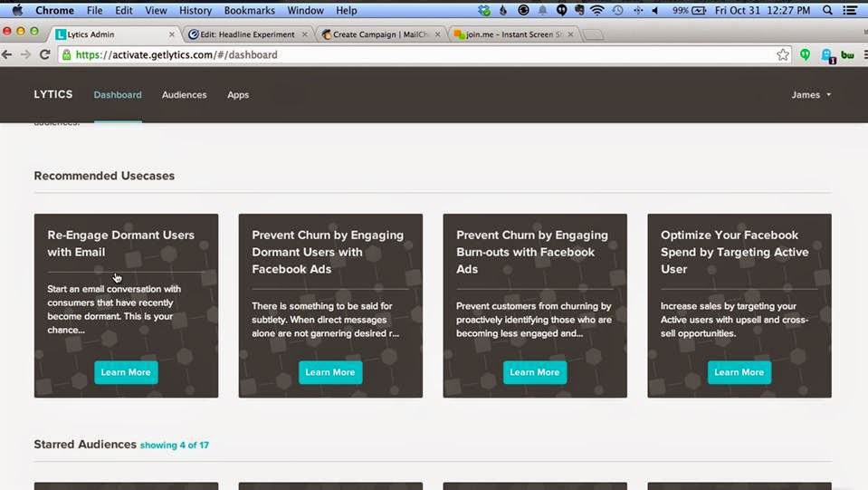Open the Edit menu
868x490 pixels.
[x=123, y=10]
